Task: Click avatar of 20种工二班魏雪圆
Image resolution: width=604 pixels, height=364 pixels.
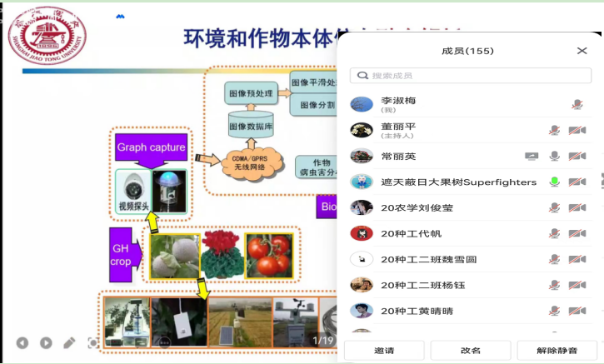Action: (361, 259)
